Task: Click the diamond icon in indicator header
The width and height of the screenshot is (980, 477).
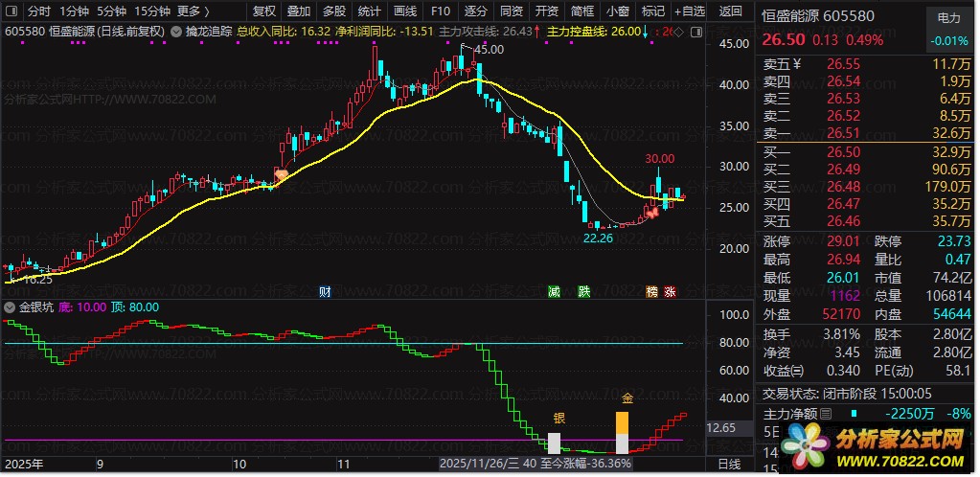Action: pyautogui.click(x=679, y=31)
